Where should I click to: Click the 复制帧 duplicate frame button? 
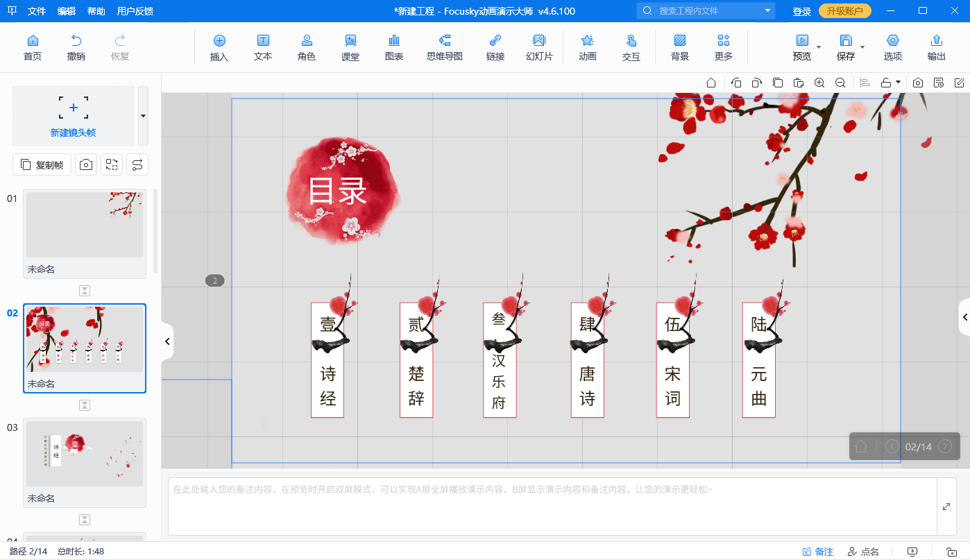point(42,164)
